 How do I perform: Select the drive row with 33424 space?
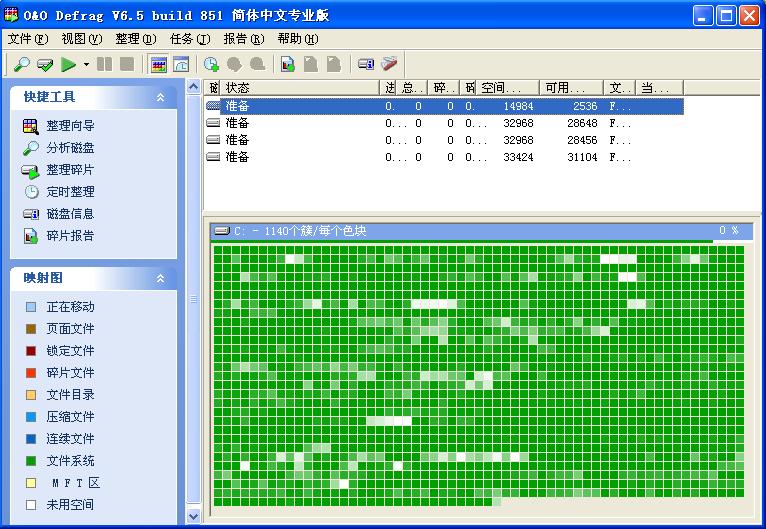[x=444, y=157]
